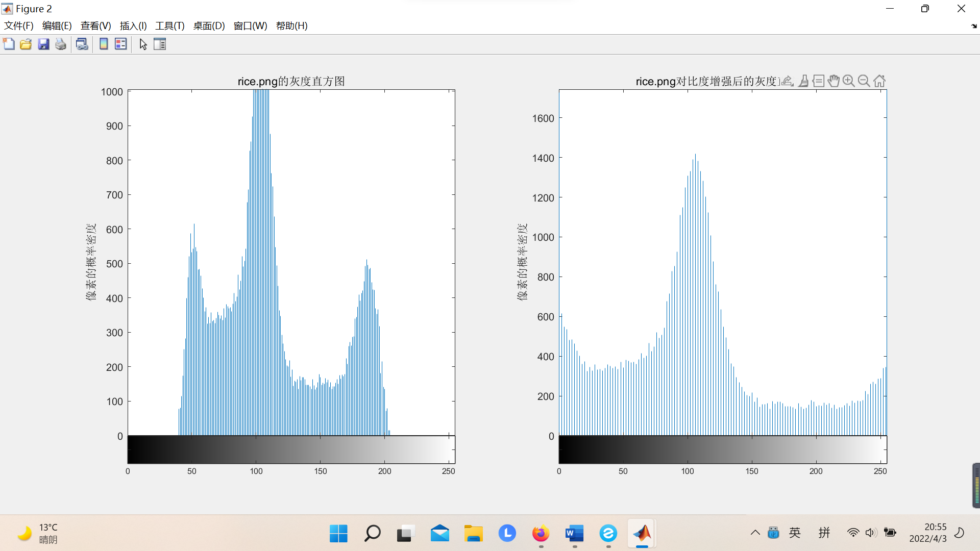The image size is (980, 551).
Task: Click the Print Figure icon
Action: [x=61, y=44]
